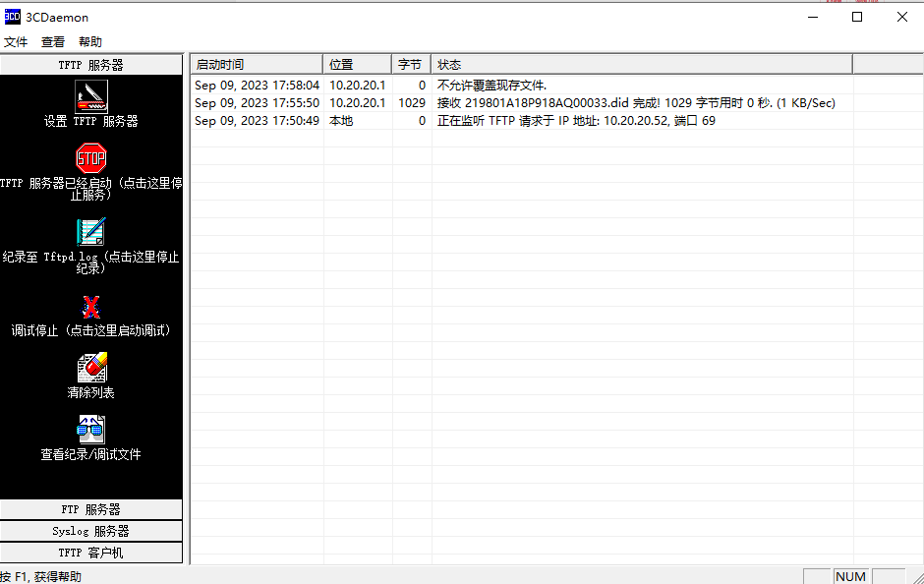The image size is (924, 584).
Task: Switch to the TFTP 服务器 panel
Action: (x=91, y=65)
